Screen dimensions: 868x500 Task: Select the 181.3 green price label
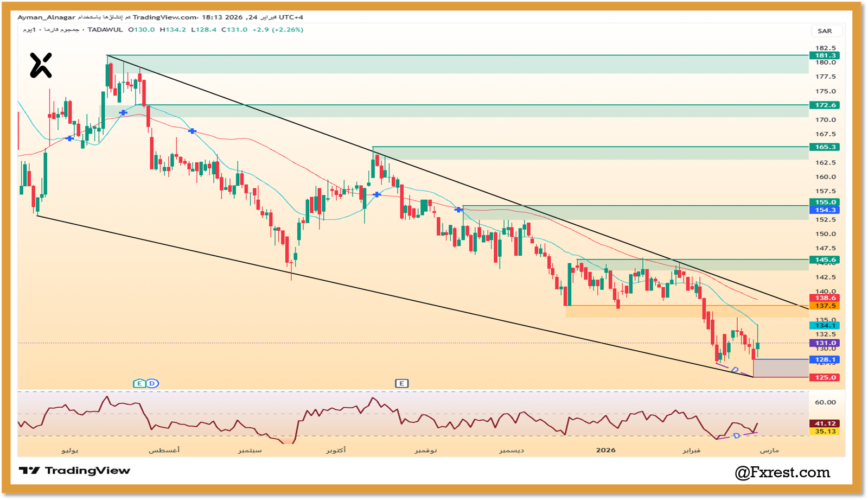(825, 55)
